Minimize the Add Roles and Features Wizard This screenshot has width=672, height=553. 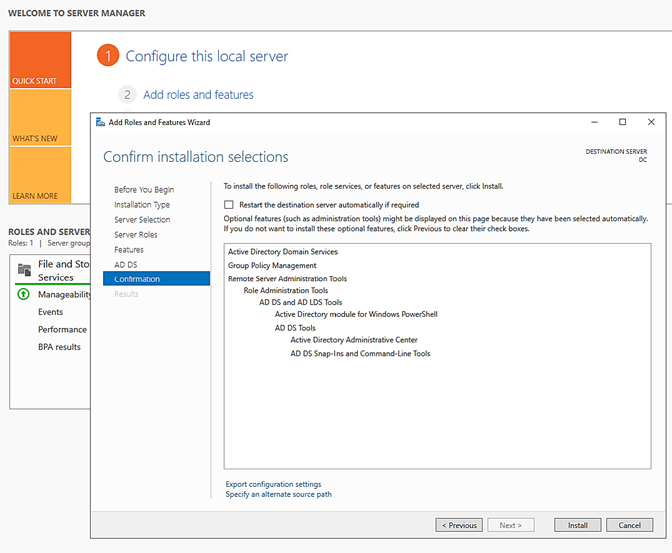tap(595, 122)
